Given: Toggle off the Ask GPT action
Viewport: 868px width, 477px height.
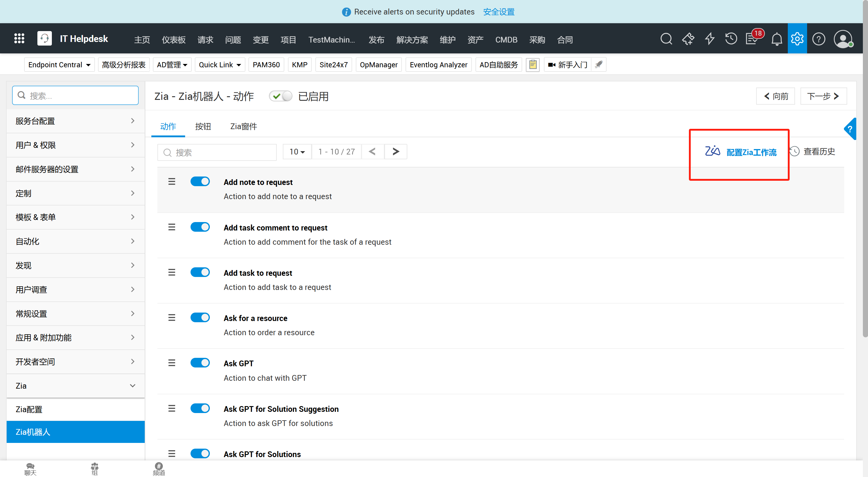Looking at the screenshot, I should pyautogui.click(x=200, y=363).
